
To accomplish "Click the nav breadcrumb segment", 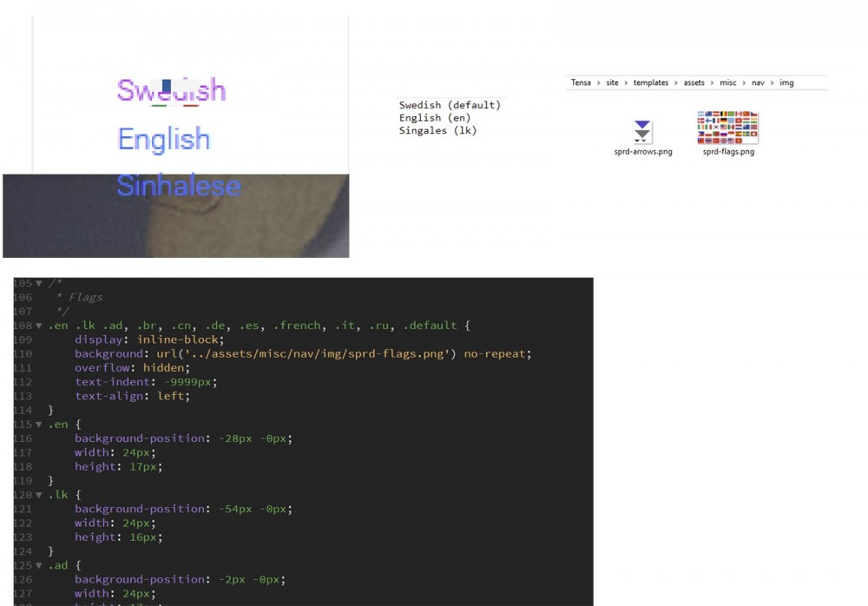I will pyautogui.click(x=758, y=83).
